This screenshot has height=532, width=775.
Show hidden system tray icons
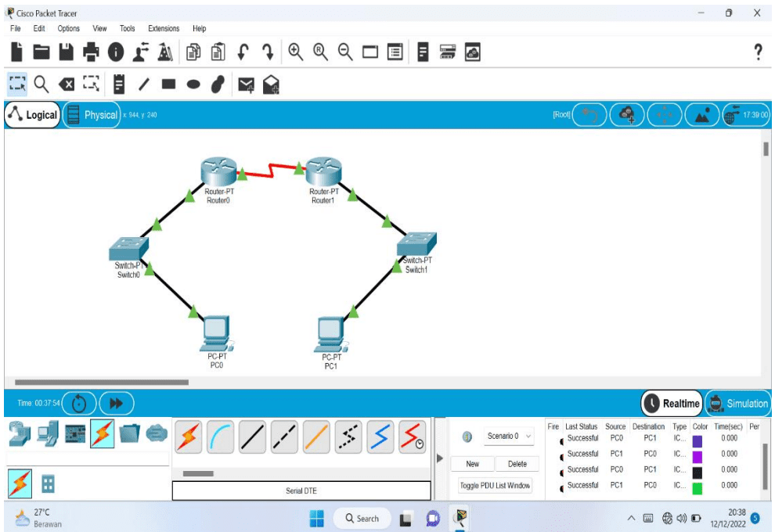click(x=631, y=518)
